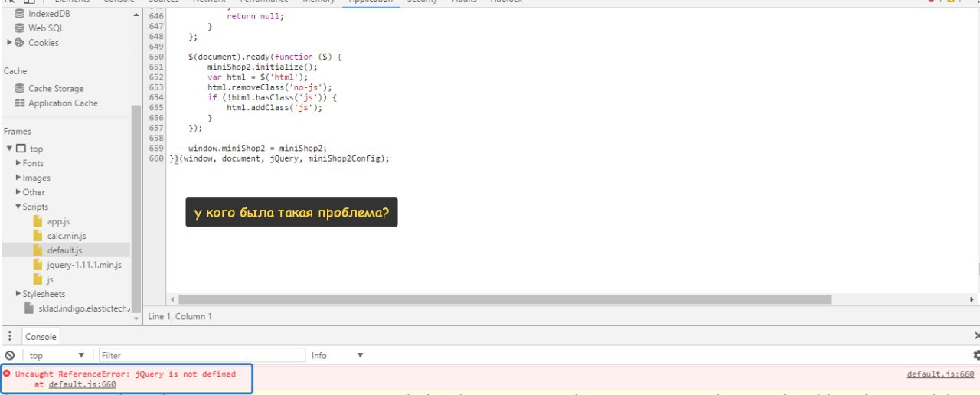
Task: Click the sidebar scrollbar down arrow
Action: coord(137,317)
